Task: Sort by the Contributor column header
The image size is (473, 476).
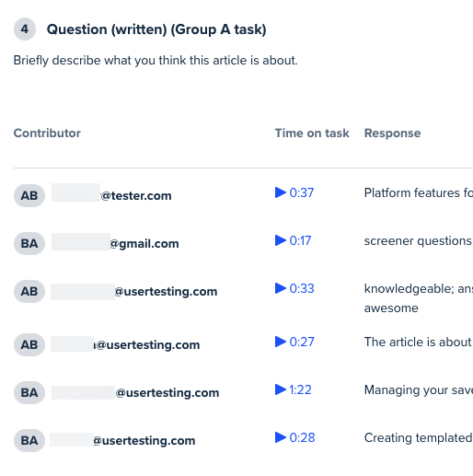Action: click(x=47, y=134)
